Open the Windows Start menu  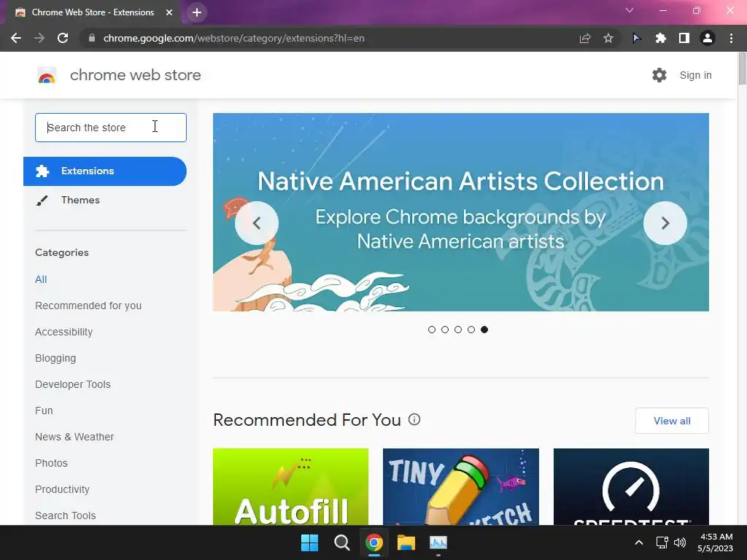point(309,542)
